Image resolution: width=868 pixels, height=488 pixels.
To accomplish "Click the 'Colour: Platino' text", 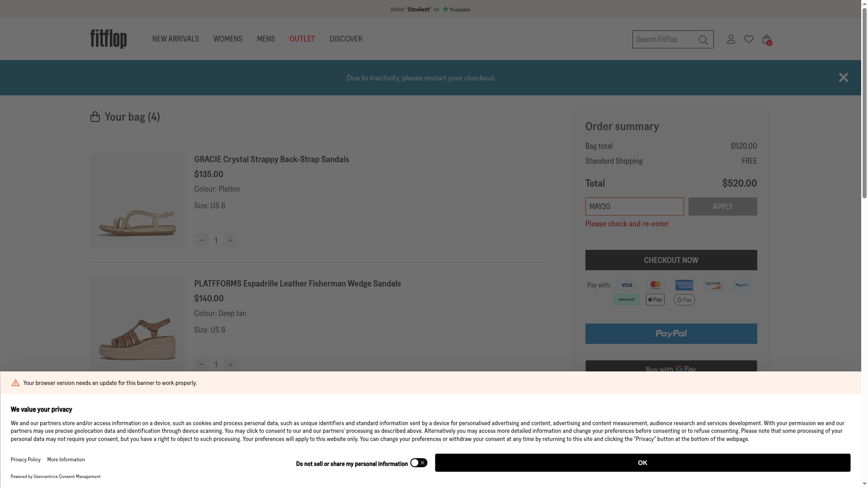I will [x=217, y=189].
